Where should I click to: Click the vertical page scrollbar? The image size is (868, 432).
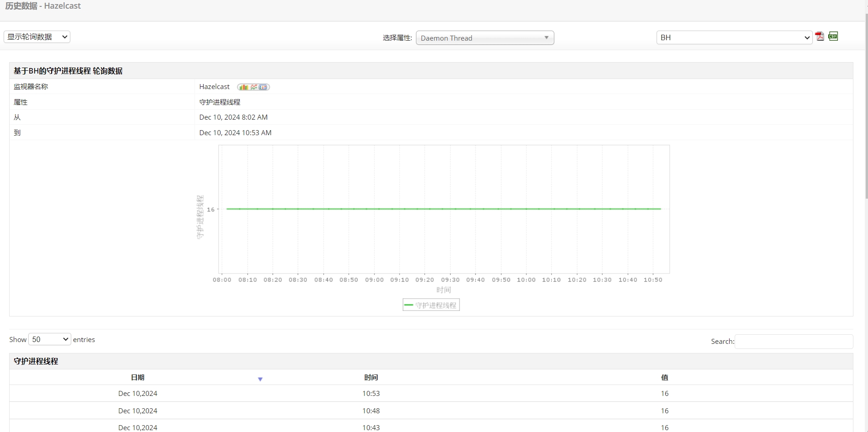click(866, 105)
